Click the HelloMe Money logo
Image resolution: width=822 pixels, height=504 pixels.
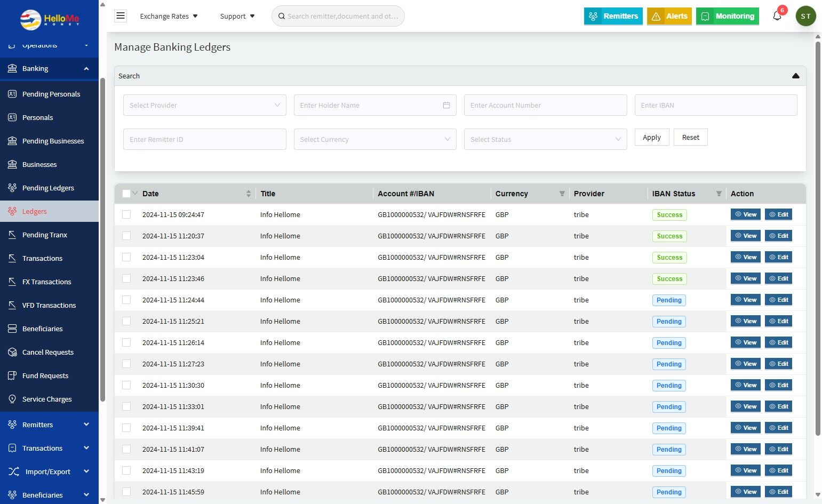pyautogui.click(x=50, y=19)
